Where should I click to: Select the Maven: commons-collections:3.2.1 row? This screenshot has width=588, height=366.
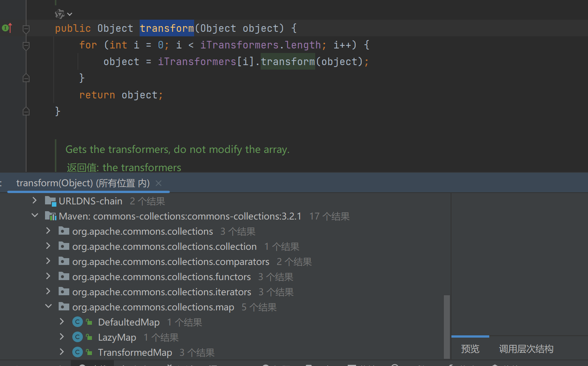coord(225,216)
